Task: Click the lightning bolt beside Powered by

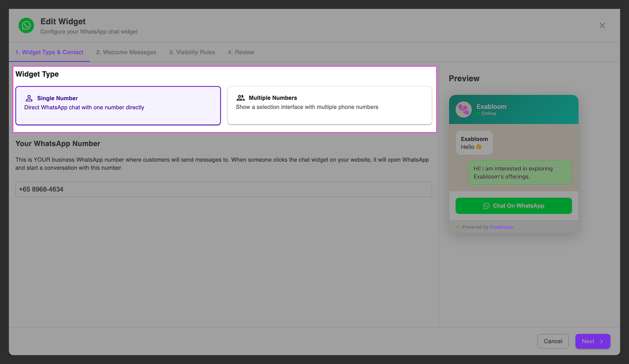Action: [457, 227]
